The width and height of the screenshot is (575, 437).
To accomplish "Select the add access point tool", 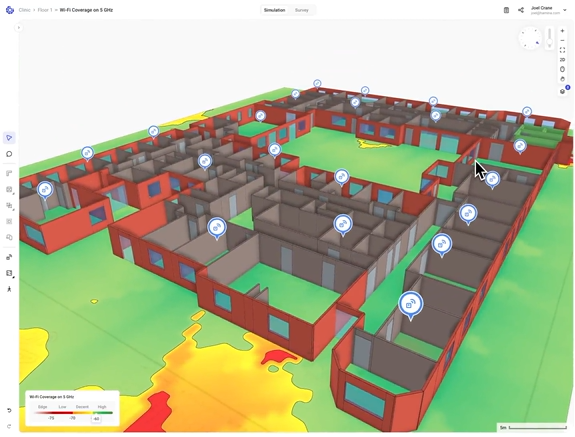I will click(9, 257).
